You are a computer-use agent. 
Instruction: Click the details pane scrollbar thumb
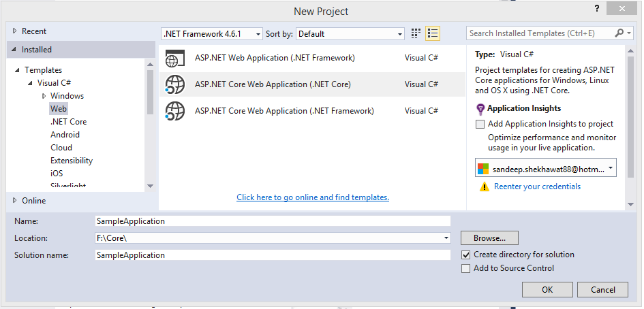tap(630, 116)
